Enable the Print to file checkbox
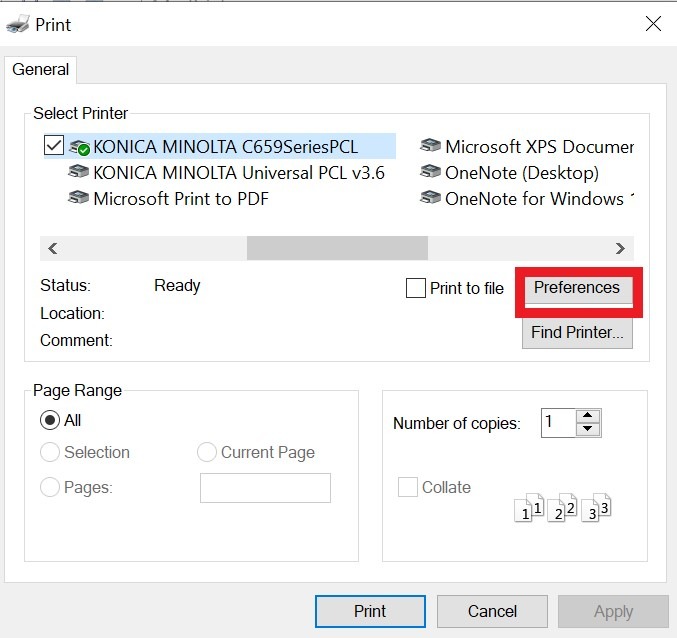The height and width of the screenshot is (638, 677). pos(416,288)
